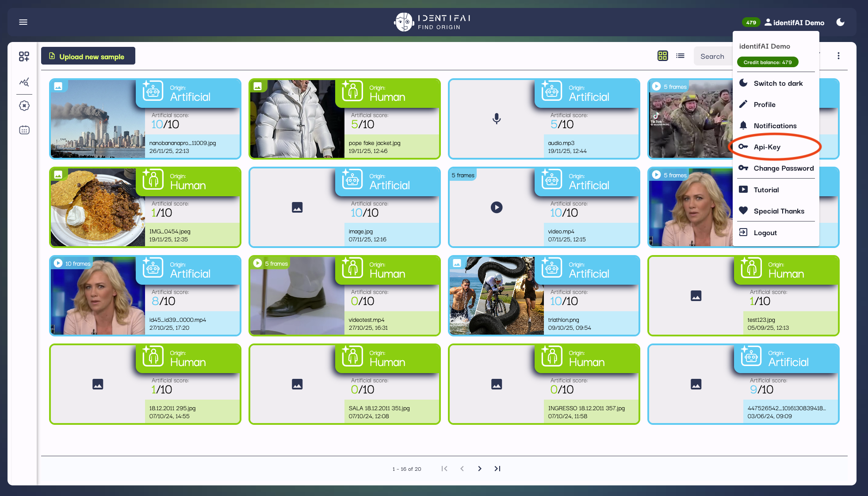This screenshot has width=868, height=496.
Task: Click Upload new sample button
Action: coord(88,56)
